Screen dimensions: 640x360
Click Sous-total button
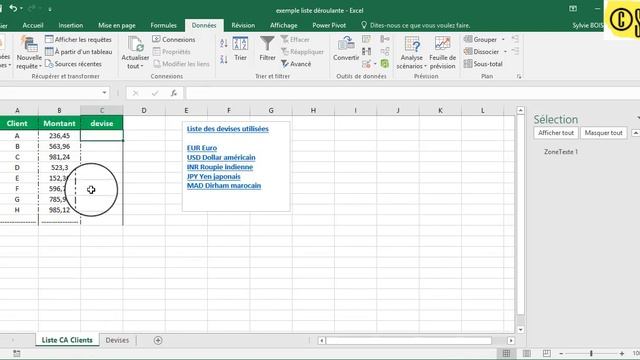pyautogui.click(x=483, y=64)
